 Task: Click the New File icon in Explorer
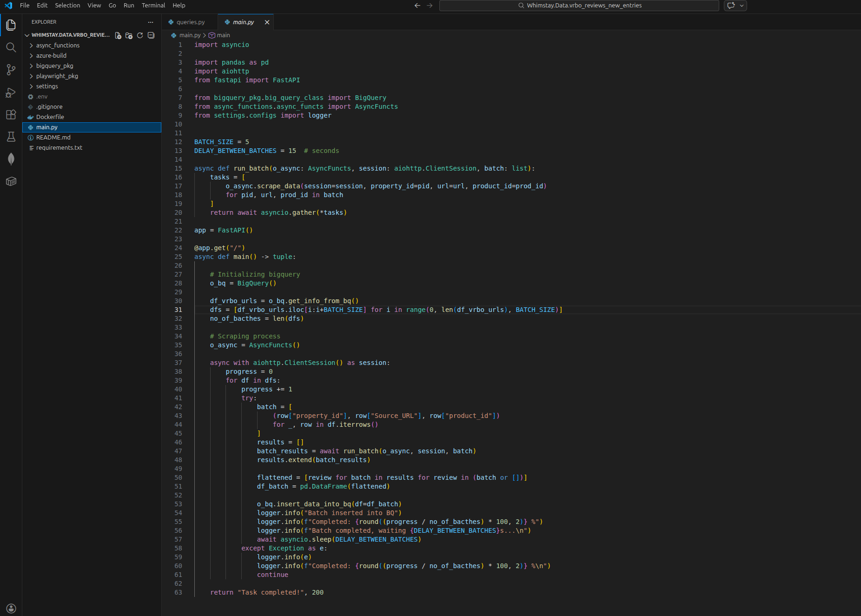click(x=118, y=35)
